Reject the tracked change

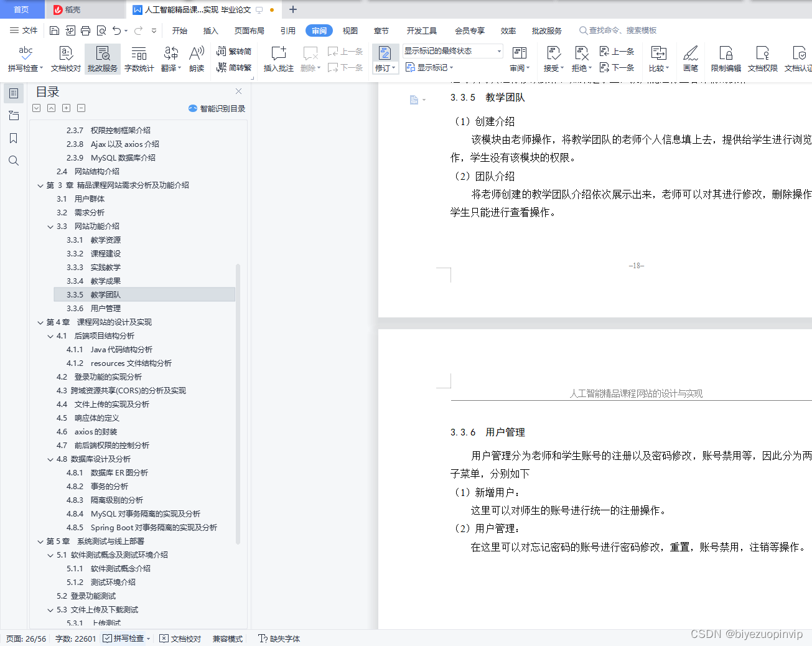click(582, 59)
